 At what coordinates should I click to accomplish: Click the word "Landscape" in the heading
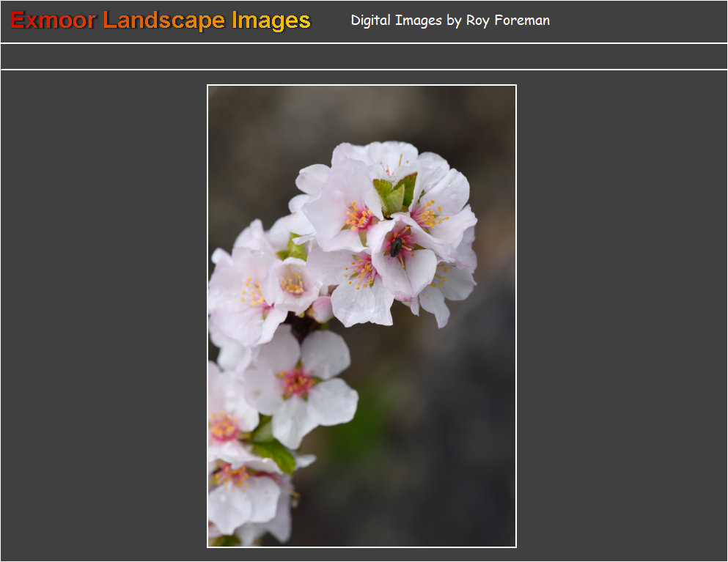click(163, 21)
